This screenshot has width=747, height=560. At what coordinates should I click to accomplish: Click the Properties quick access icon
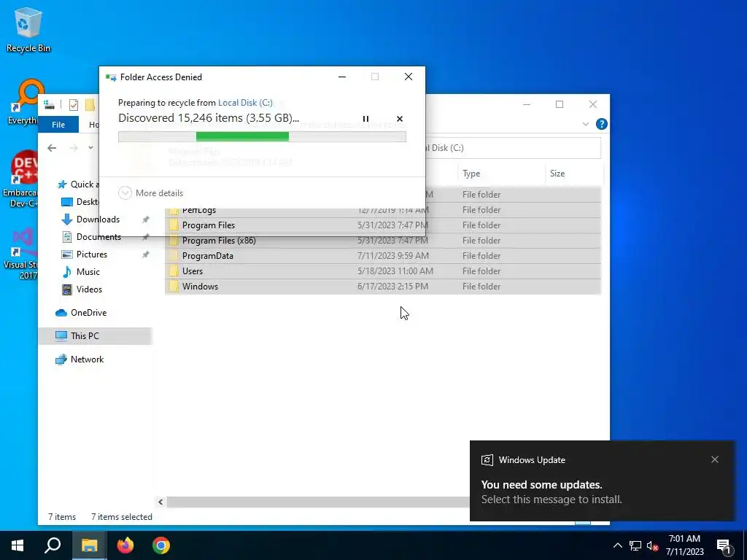pyautogui.click(x=74, y=104)
